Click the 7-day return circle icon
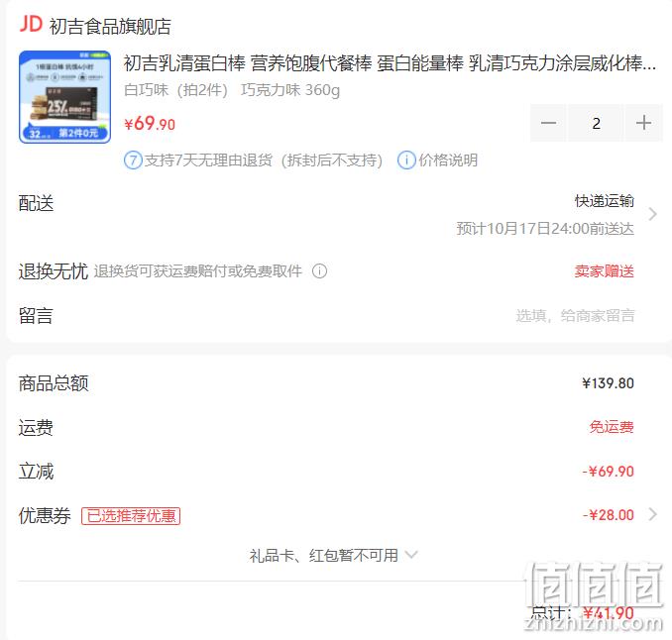This screenshot has width=672, height=640. pos(133,160)
